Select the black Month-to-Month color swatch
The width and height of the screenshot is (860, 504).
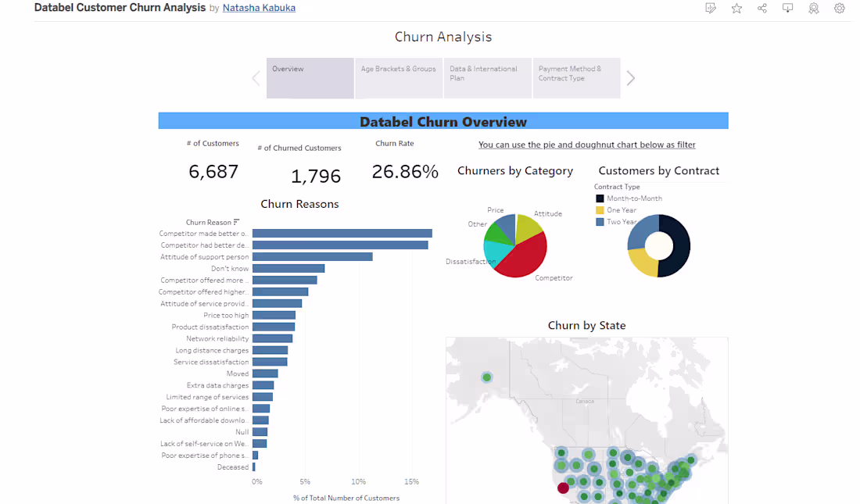point(600,198)
